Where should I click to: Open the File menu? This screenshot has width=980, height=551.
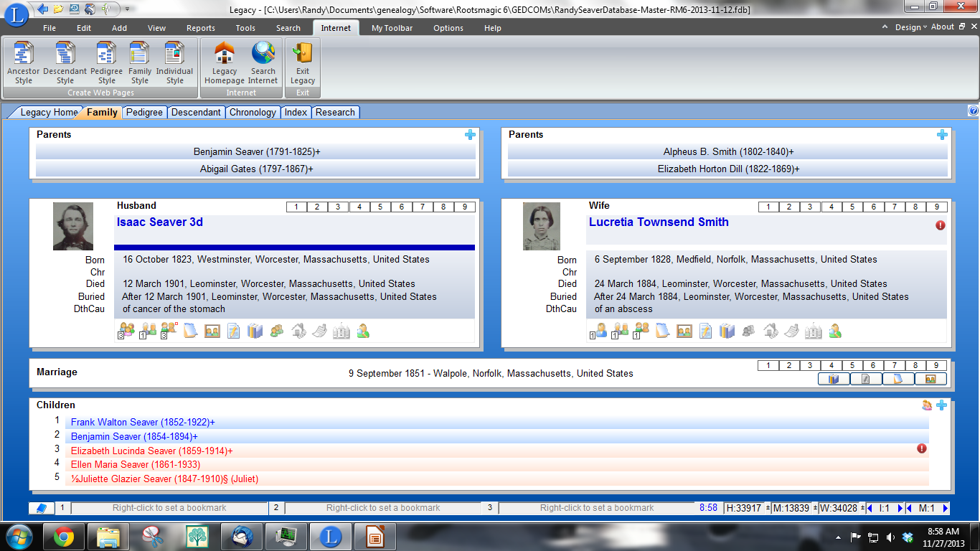(50, 28)
